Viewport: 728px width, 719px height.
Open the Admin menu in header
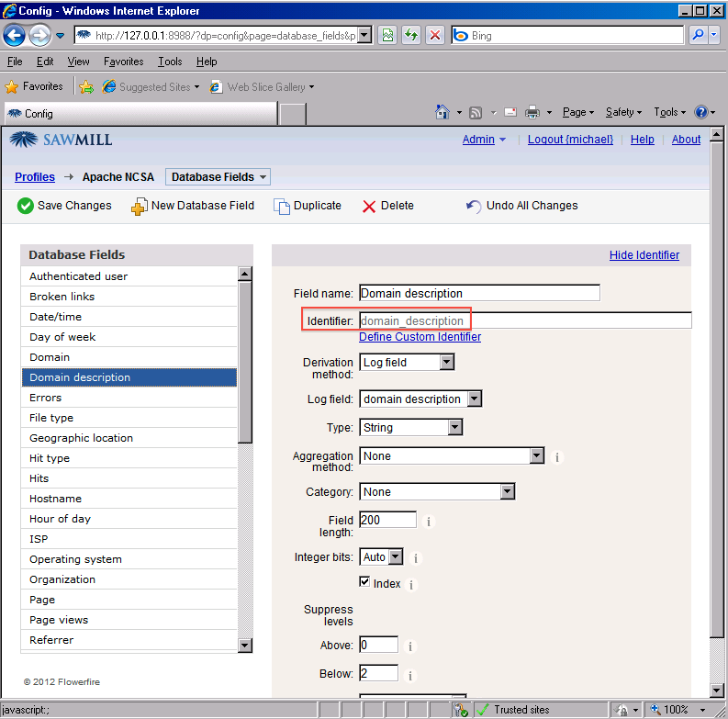pos(484,140)
